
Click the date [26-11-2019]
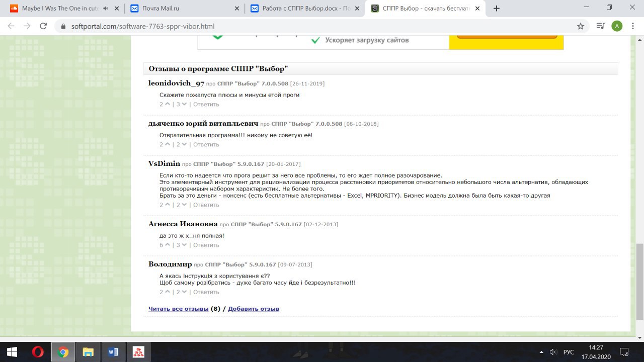pyautogui.click(x=307, y=83)
